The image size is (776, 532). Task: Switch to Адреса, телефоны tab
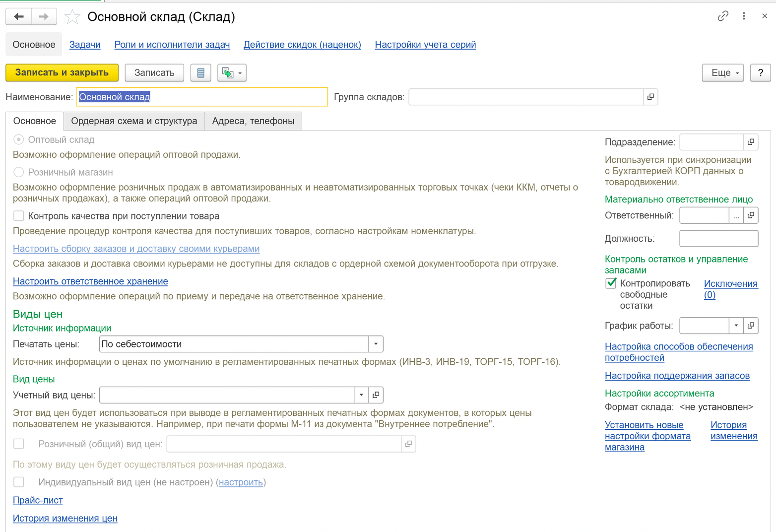point(253,121)
